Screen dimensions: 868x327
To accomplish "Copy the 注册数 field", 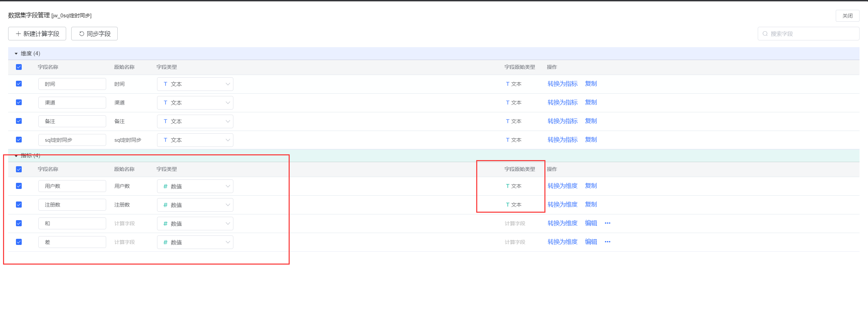I will (591, 205).
